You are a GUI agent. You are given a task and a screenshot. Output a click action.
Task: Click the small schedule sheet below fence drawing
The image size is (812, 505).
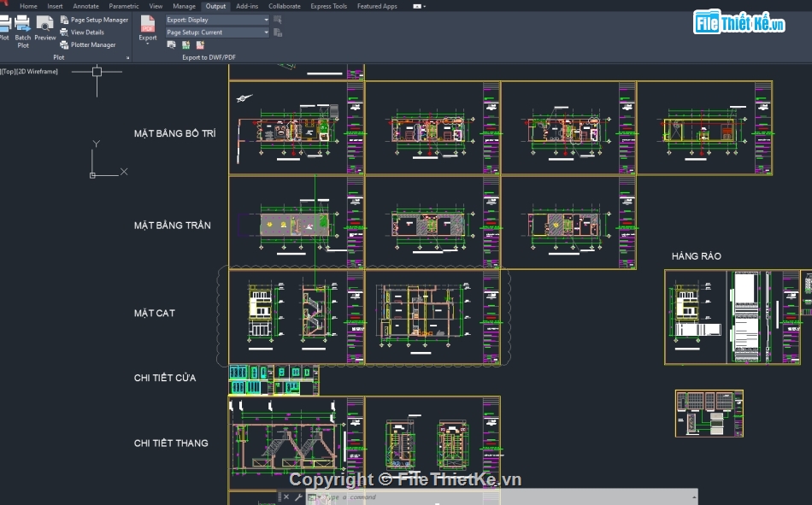709,414
